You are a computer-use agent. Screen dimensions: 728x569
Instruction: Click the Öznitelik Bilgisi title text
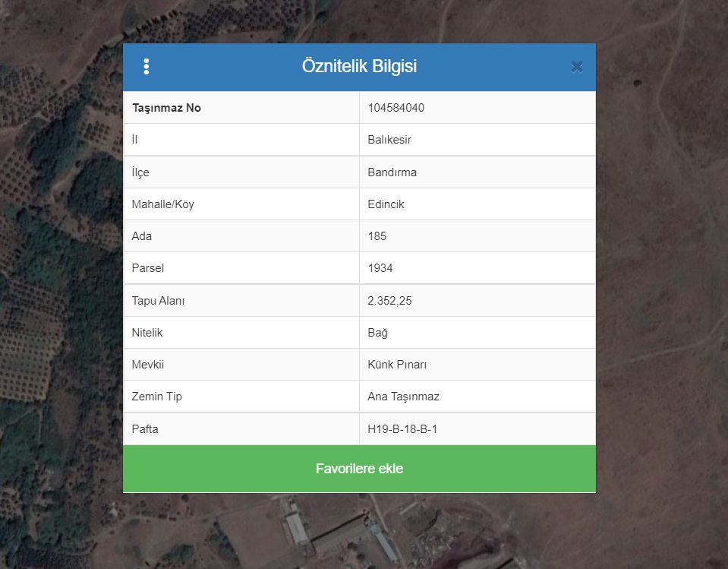(x=359, y=67)
